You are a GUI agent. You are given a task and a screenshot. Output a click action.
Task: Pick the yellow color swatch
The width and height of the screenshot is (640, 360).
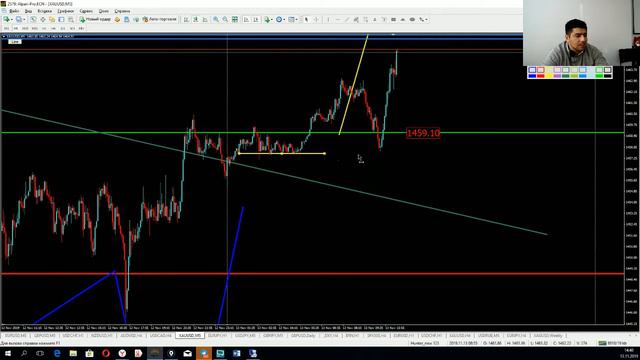coord(549,76)
